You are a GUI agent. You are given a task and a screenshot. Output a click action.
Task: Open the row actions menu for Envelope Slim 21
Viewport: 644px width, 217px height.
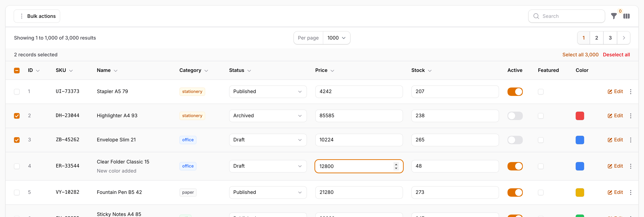[x=631, y=140]
